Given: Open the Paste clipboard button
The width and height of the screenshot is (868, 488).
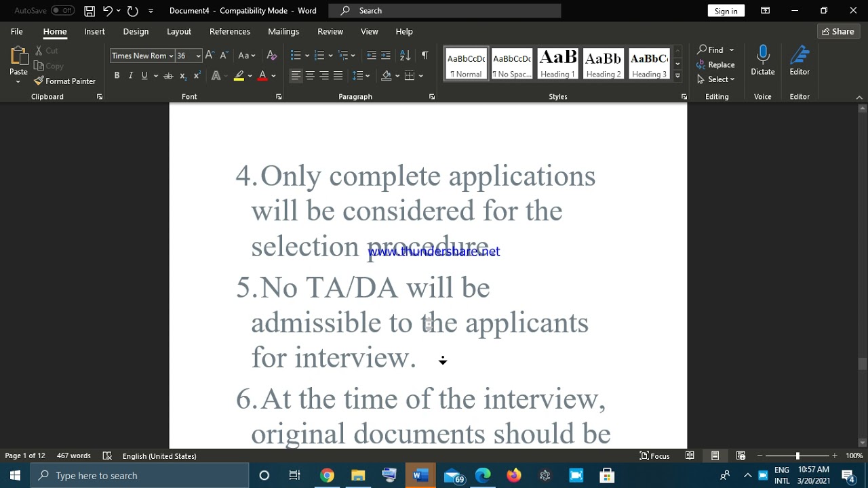Looking at the screenshot, I should pyautogui.click(x=18, y=60).
